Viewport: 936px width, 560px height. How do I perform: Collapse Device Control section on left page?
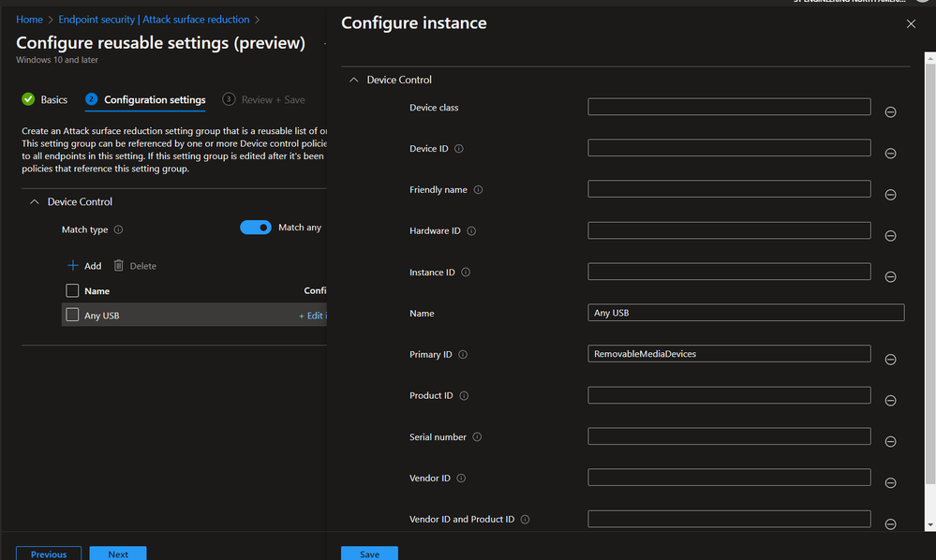click(35, 201)
